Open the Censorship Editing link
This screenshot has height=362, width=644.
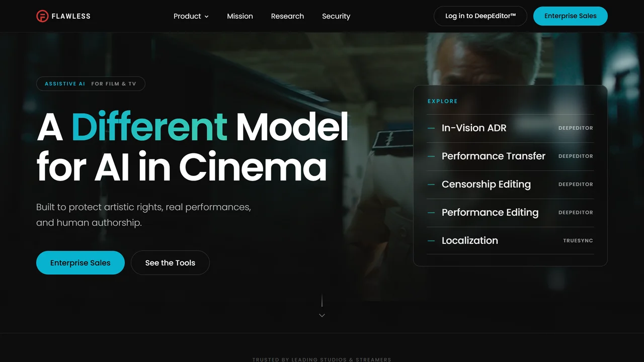click(x=510, y=185)
